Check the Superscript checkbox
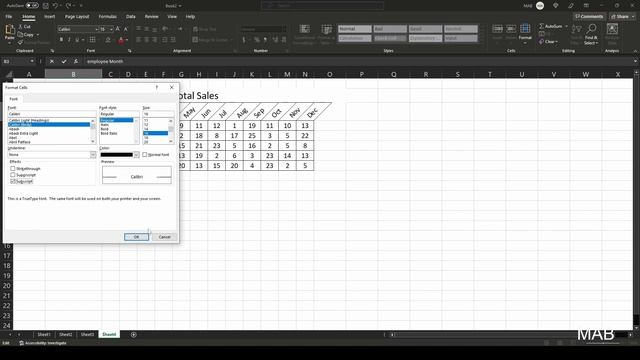The width and height of the screenshot is (640, 360). 13,175
